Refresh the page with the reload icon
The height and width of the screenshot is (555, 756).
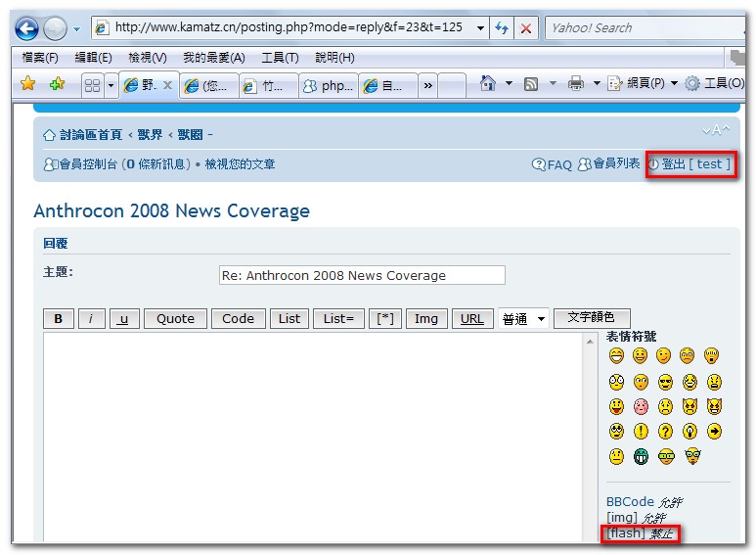[x=503, y=28]
